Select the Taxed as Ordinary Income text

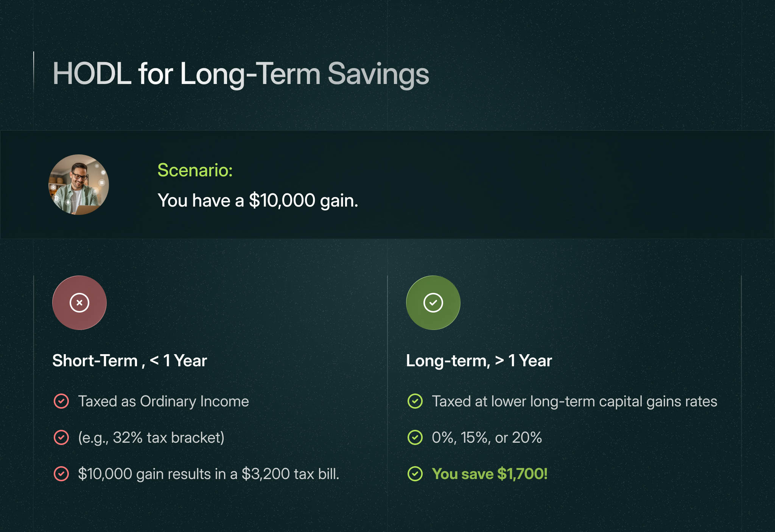163,401
